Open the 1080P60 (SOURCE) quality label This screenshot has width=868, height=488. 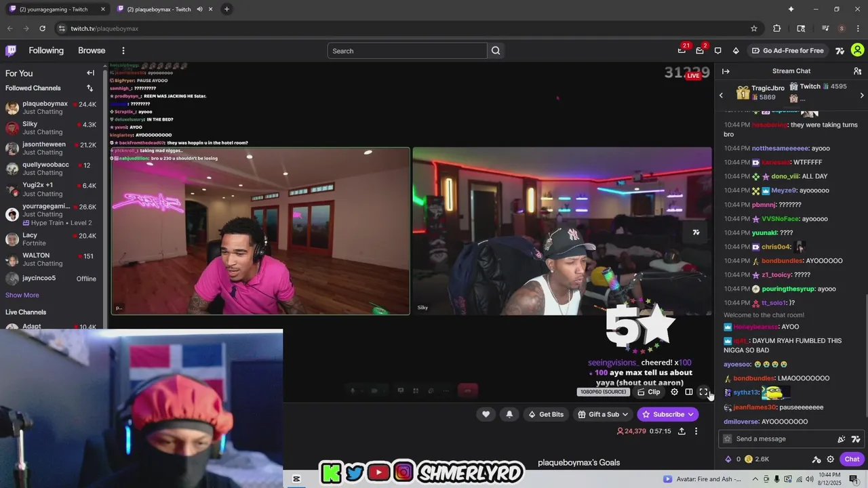pyautogui.click(x=604, y=392)
